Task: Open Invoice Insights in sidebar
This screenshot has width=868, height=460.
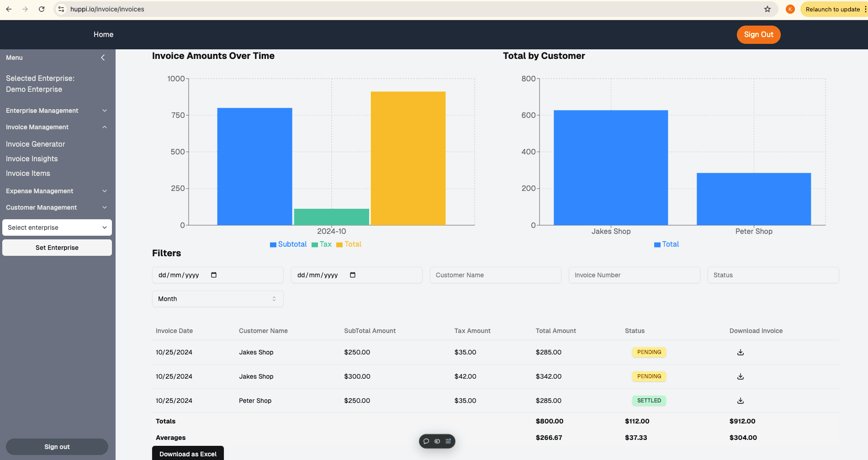Action: point(32,159)
